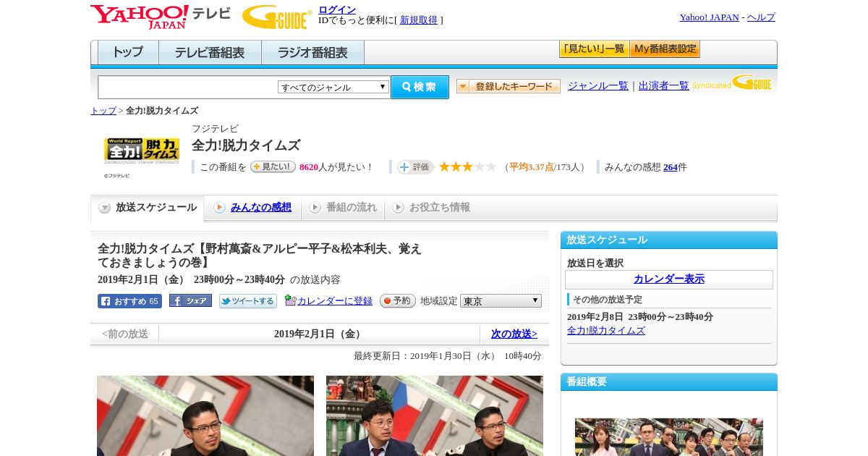
Task: Open the left program photo thumbnail
Action: [205, 415]
